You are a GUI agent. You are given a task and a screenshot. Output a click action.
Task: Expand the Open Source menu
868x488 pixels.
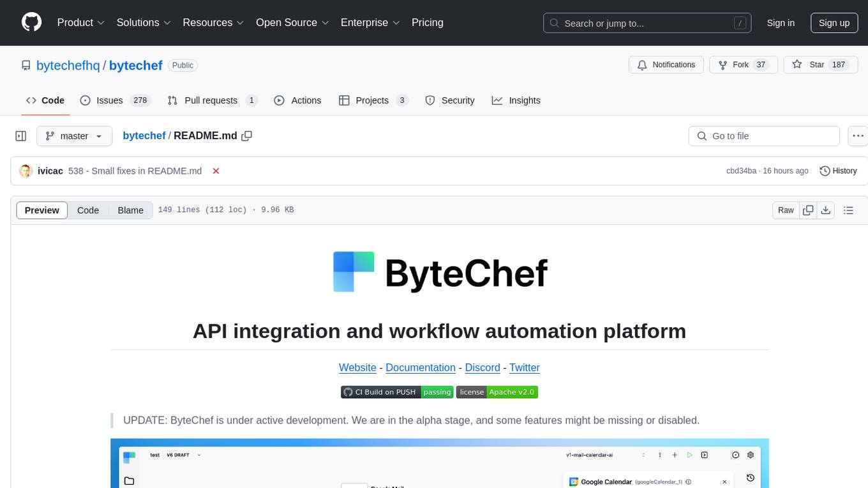(x=292, y=22)
